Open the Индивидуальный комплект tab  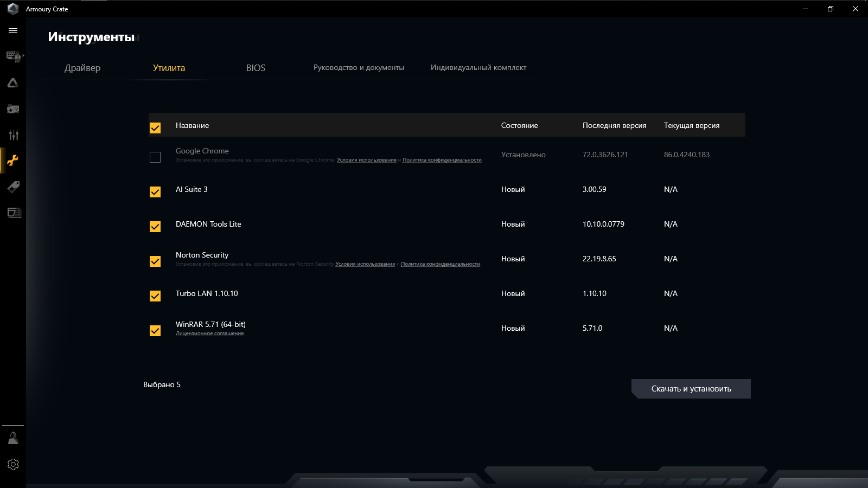pos(478,67)
